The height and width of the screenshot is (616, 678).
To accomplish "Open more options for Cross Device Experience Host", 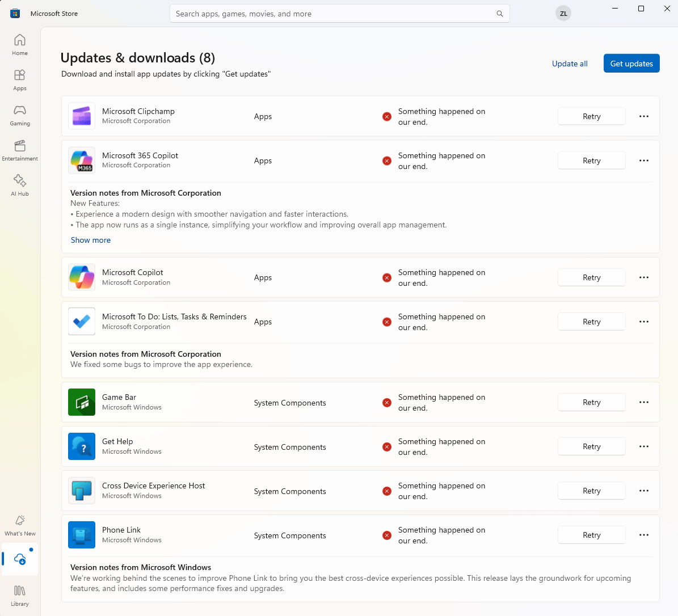I will coord(644,491).
